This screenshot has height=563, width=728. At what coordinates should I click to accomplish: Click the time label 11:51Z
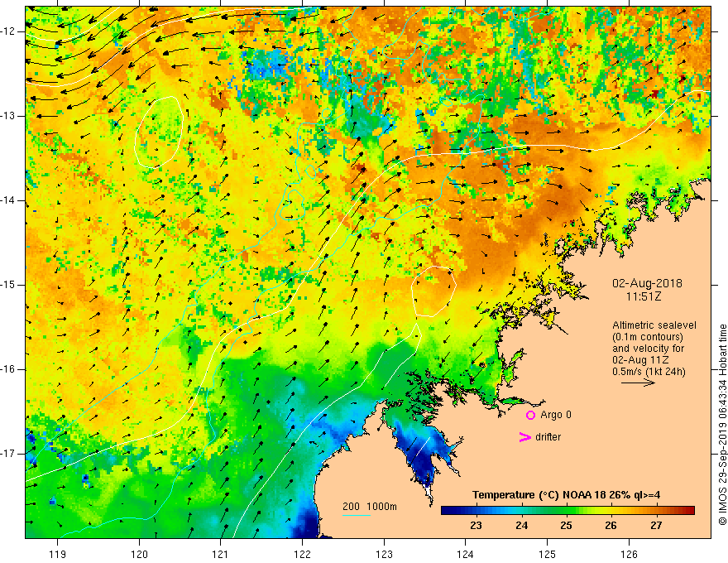tap(643, 296)
